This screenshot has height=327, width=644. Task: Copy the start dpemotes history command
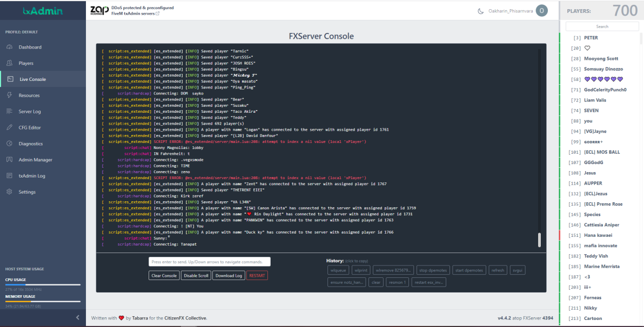469,270
